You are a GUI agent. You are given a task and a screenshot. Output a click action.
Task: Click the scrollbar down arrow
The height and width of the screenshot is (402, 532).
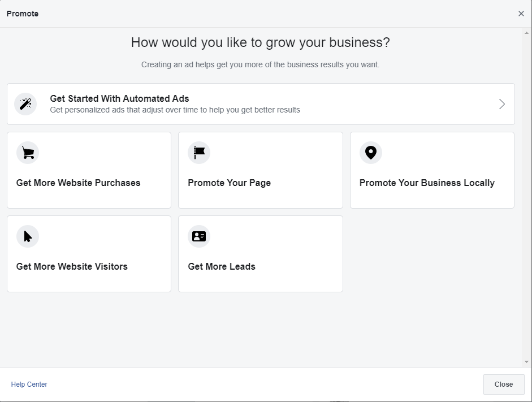(x=527, y=362)
